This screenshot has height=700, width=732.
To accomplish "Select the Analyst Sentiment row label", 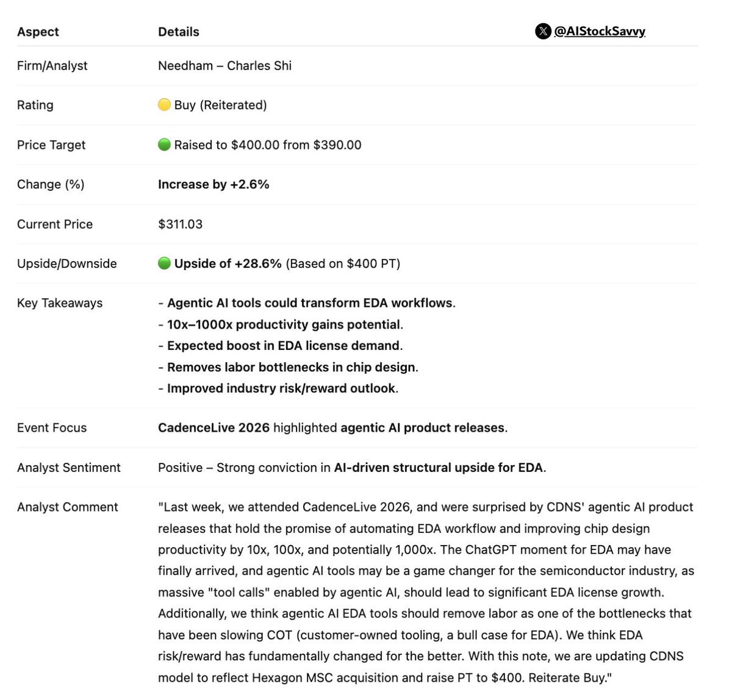I will pyautogui.click(x=68, y=468).
